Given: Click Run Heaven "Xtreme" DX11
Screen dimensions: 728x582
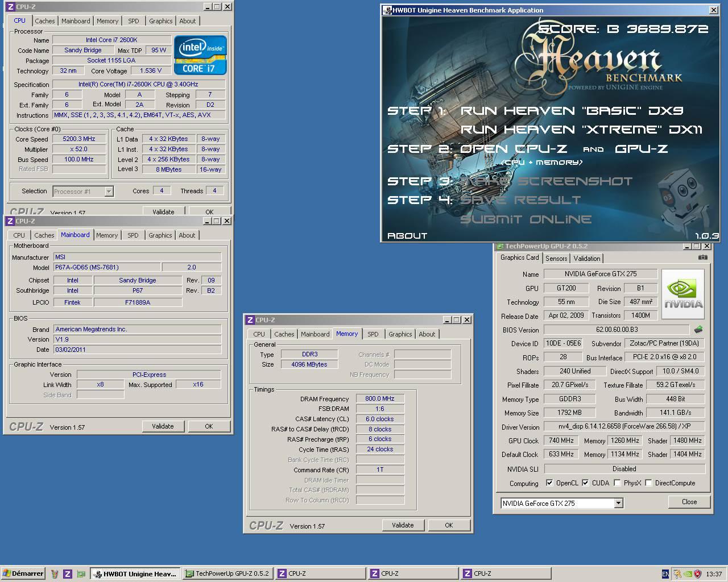Looking at the screenshot, I should click(x=581, y=130).
